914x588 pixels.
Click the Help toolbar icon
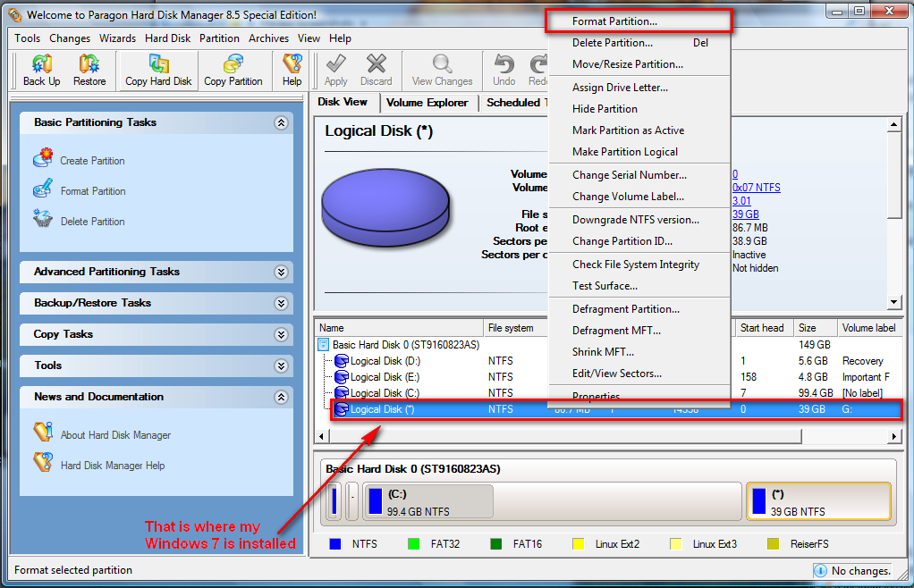(x=292, y=71)
